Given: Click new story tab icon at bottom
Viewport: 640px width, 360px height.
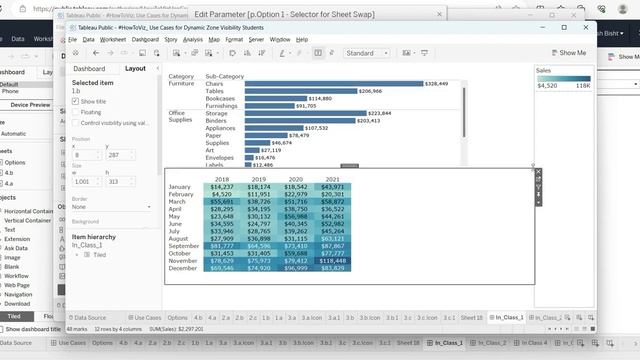Looking at the screenshot, I should click(x=591, y=318).
